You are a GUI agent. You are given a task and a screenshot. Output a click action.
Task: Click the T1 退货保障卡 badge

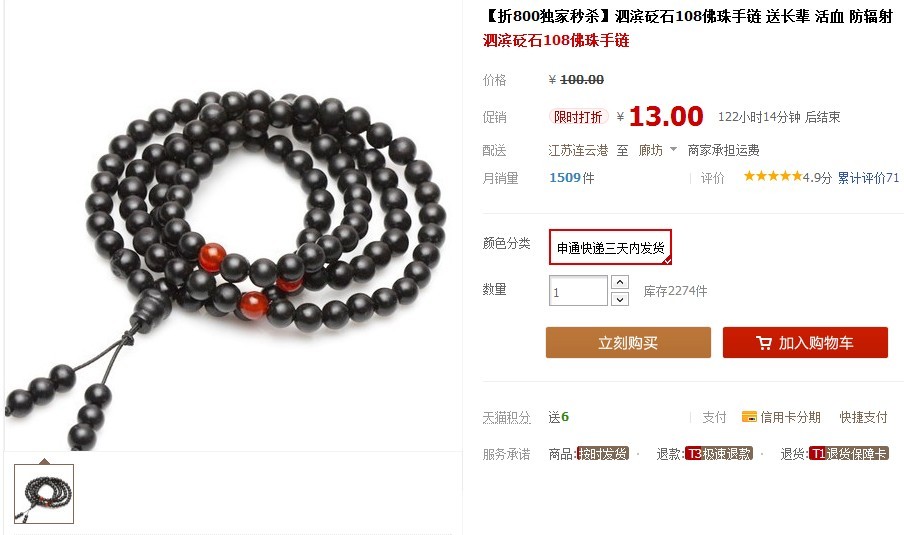point(849,454)
